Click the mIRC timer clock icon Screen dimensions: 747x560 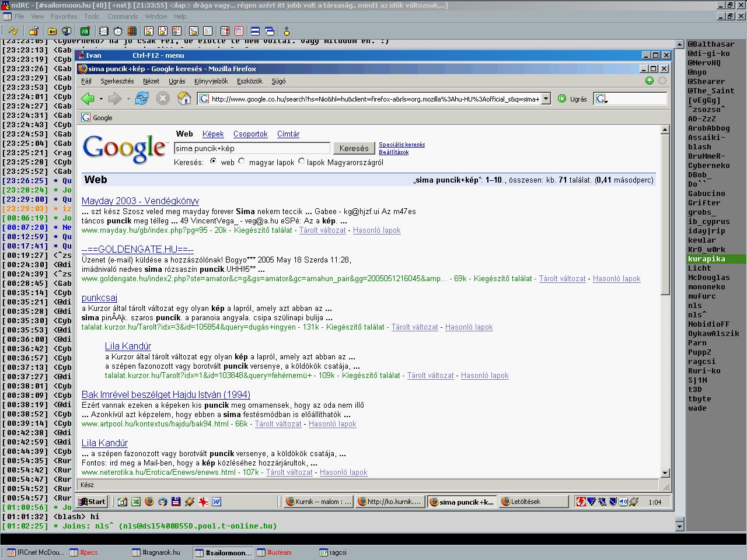[118, 31]
